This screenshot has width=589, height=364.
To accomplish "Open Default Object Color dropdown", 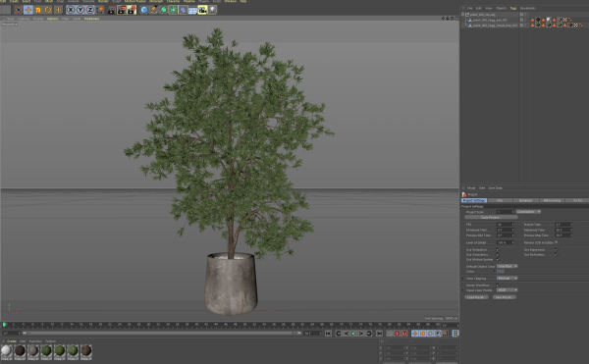I will pyautogui.click(x=508, y=266).
